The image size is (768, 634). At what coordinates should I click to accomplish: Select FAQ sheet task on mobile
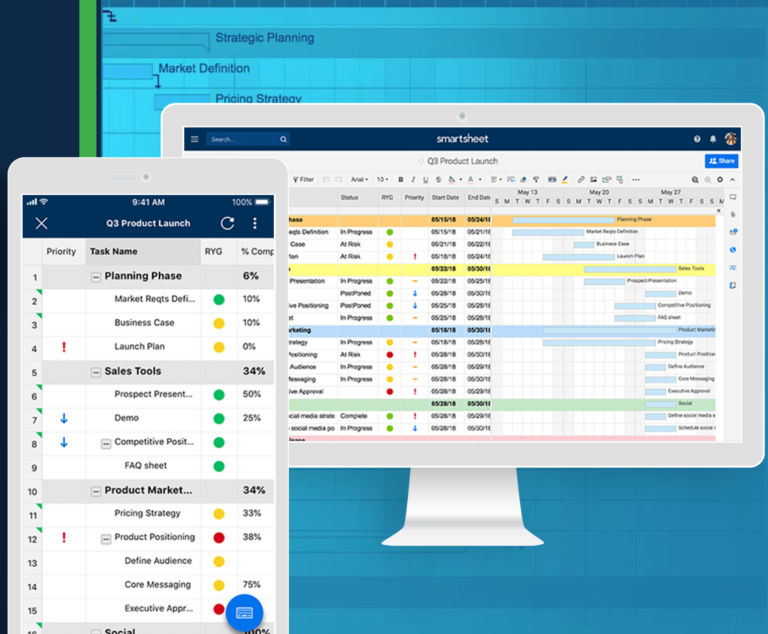145,465
